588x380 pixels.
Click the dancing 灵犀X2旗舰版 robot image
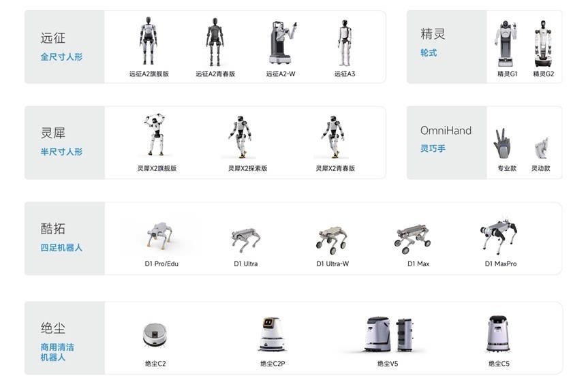155,135
